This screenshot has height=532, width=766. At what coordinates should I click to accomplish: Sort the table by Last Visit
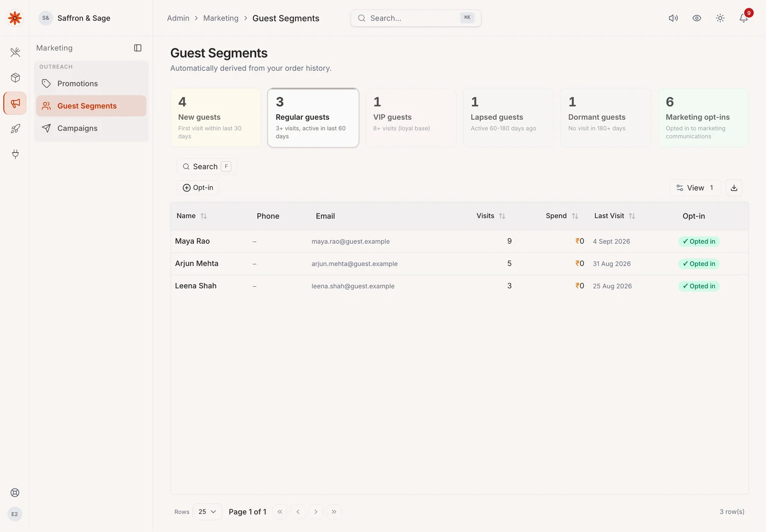pyautogui.click(x=614, y=216)
